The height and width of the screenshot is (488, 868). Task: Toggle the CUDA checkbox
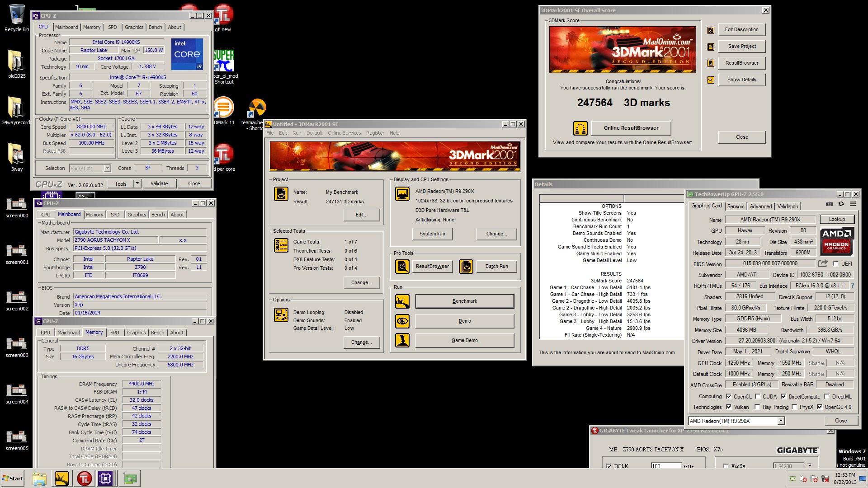[x=758, y=397]
